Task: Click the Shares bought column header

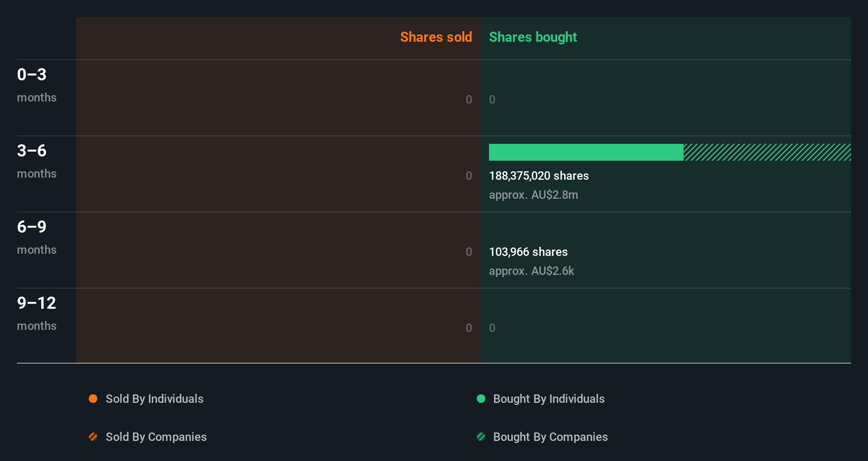Action: pos(533,37)
